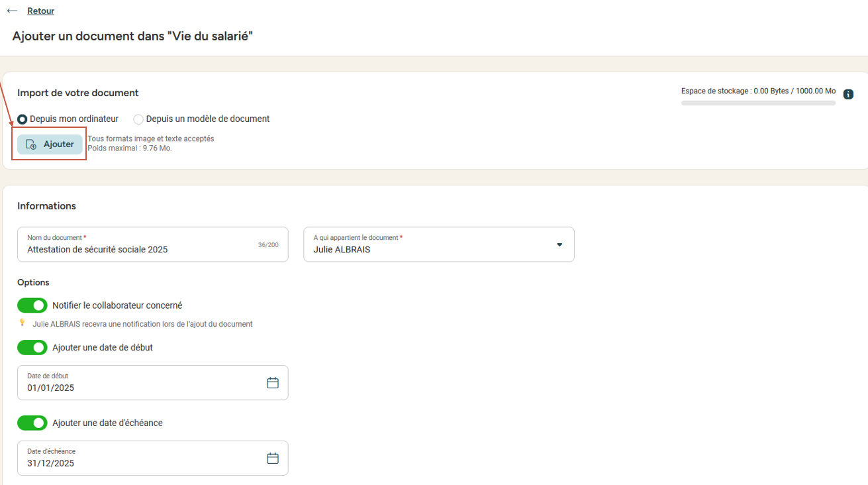The height and width of the screenshot is (485, 868).
Task: Open the start date calendar picker icon
Action: tap(272, 383)
